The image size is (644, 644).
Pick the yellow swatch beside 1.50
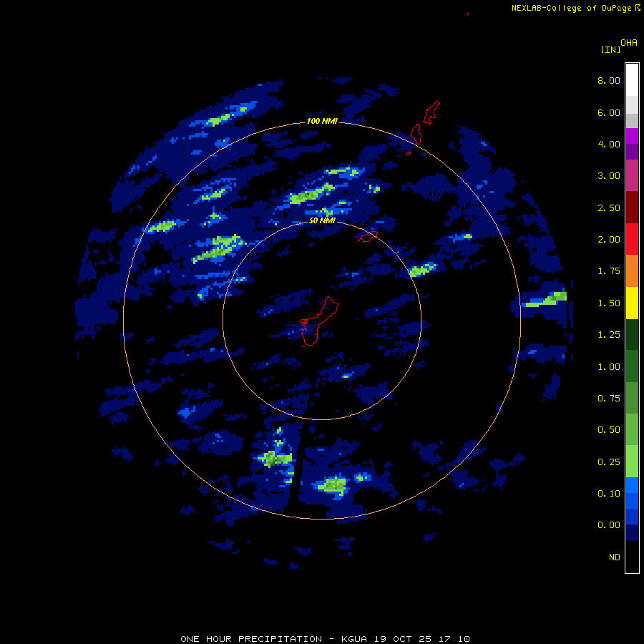point(632,303)
